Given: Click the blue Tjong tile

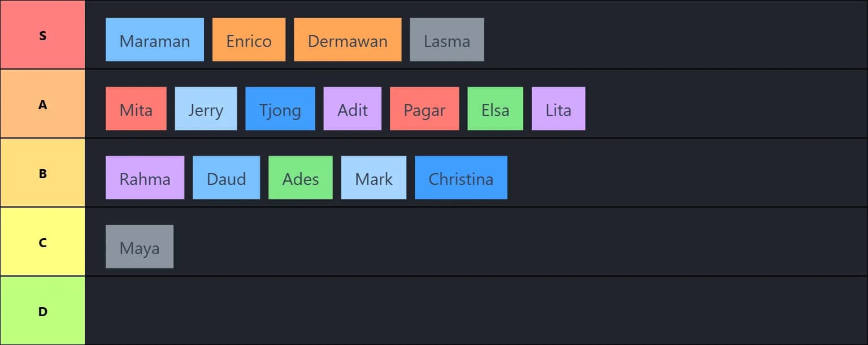Looking at the screenshot, I should [280, 109].
